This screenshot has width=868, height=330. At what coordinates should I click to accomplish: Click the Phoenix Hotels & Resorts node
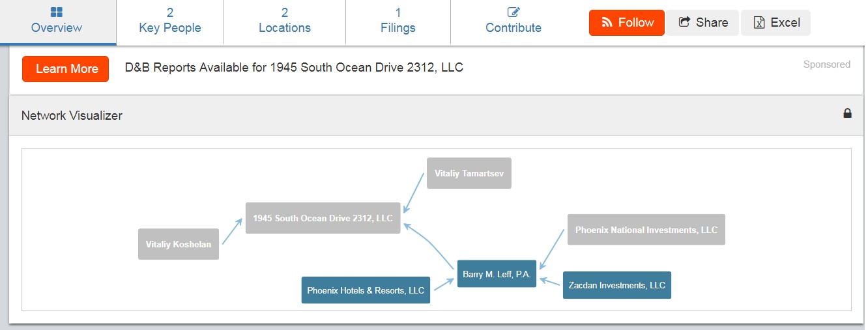[366, 290]
